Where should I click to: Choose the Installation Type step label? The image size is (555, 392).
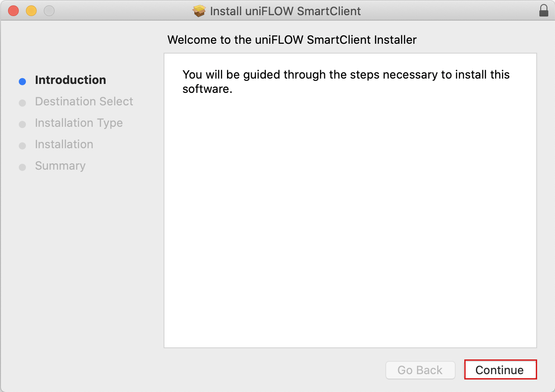tap(79, 123)
